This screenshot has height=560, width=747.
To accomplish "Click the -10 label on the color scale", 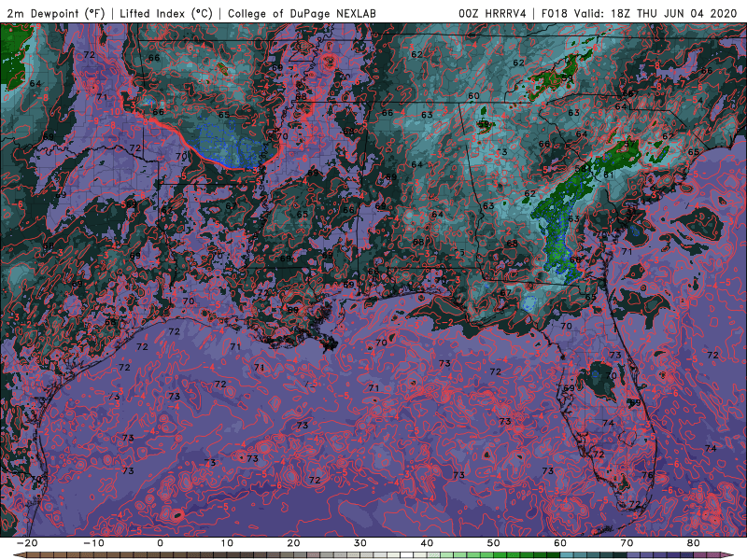I will click(93, 543).
